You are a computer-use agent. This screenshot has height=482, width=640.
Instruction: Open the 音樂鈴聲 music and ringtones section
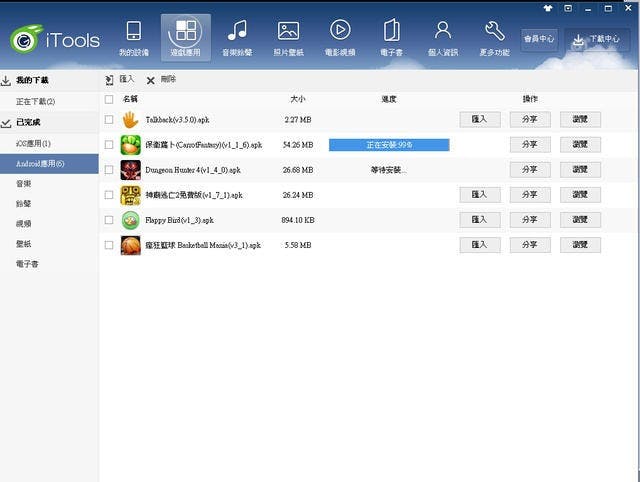pyautogui.click(x=237, y=37)
